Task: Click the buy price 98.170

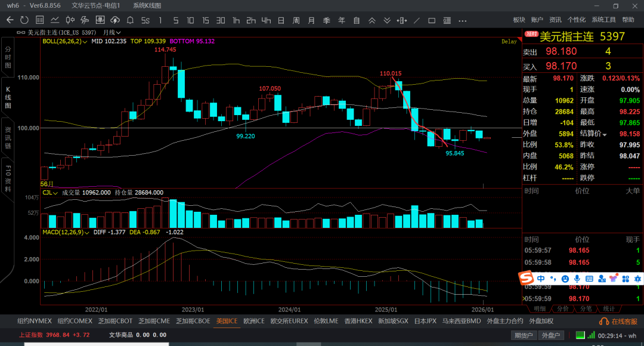Action: coord(561,66)
